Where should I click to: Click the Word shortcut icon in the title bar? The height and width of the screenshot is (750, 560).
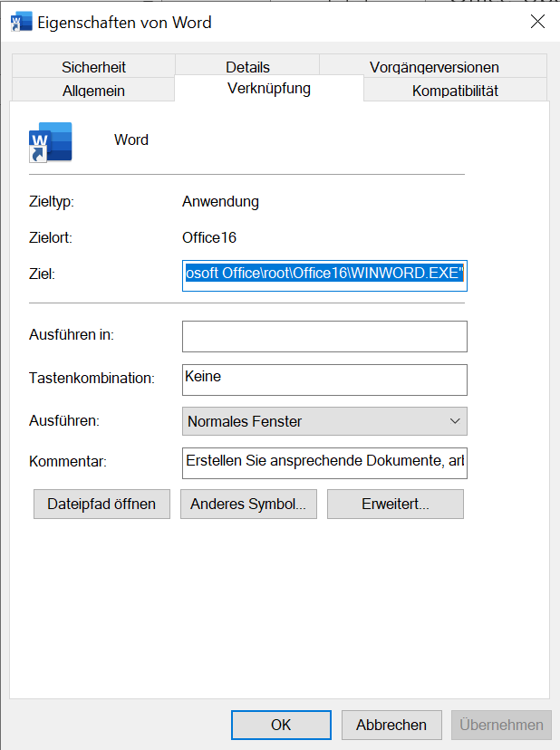point(21,23)
